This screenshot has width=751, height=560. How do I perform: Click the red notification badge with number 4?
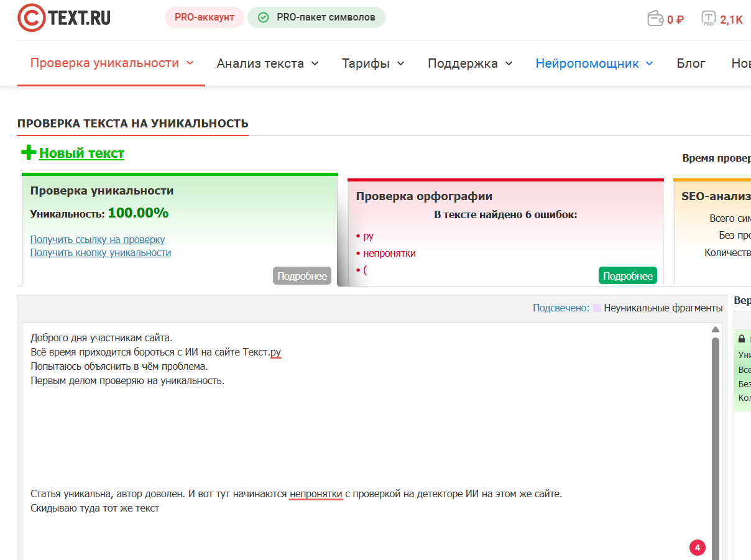[x=697, y=548]
